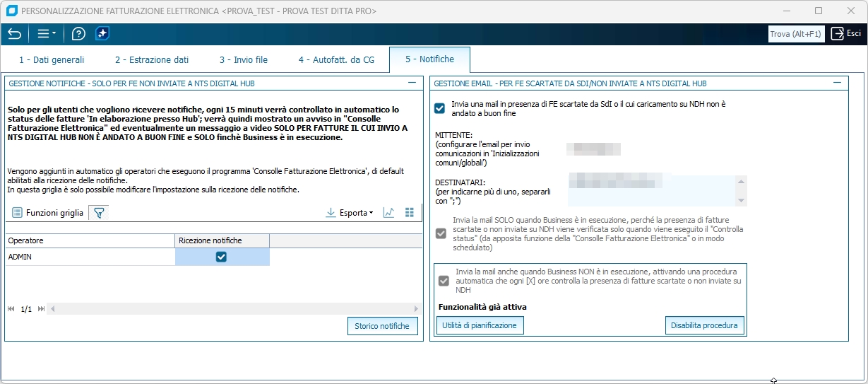
Task: Open the help question mark icon
Action: [78, 33]
